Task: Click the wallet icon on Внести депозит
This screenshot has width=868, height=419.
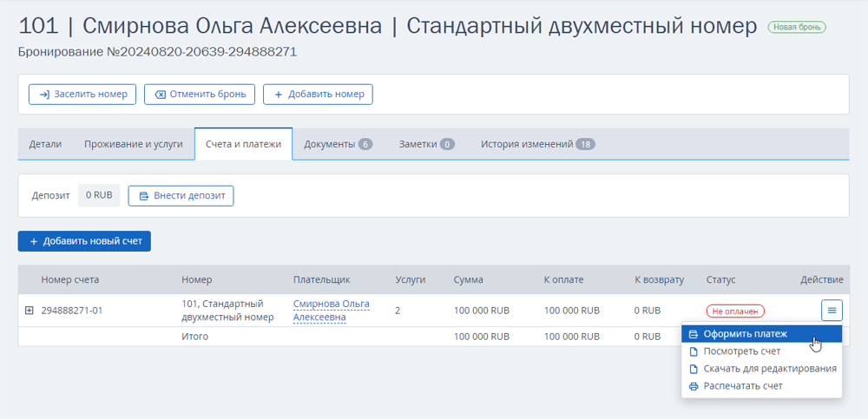Action: pyautogui.click(x=144, y=196)
